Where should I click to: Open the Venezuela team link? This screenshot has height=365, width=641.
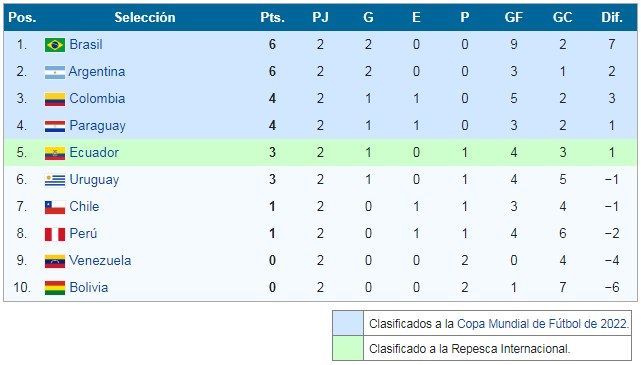click(100, 260)
